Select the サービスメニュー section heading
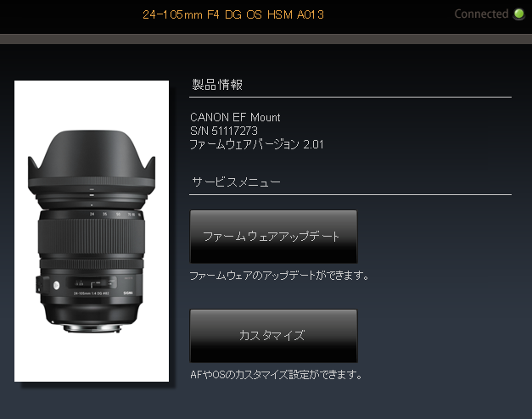 (x=236, y=182)
